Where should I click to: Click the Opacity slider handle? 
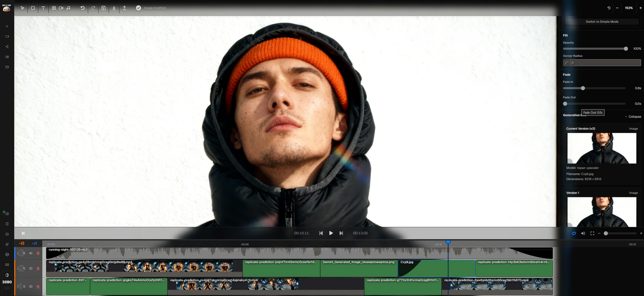[x=626, y=49]
